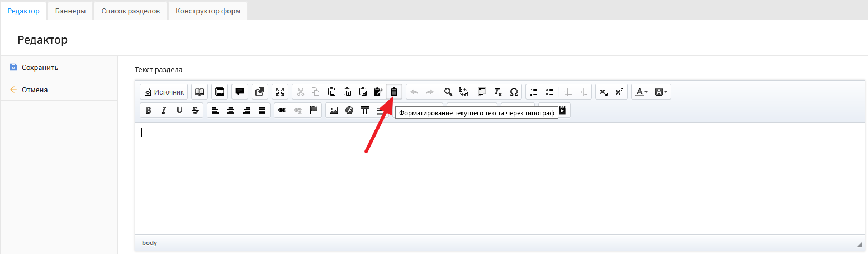The image size is (868, 254).
Task: Click the remove formatting icon
Action: click(497, 92)
